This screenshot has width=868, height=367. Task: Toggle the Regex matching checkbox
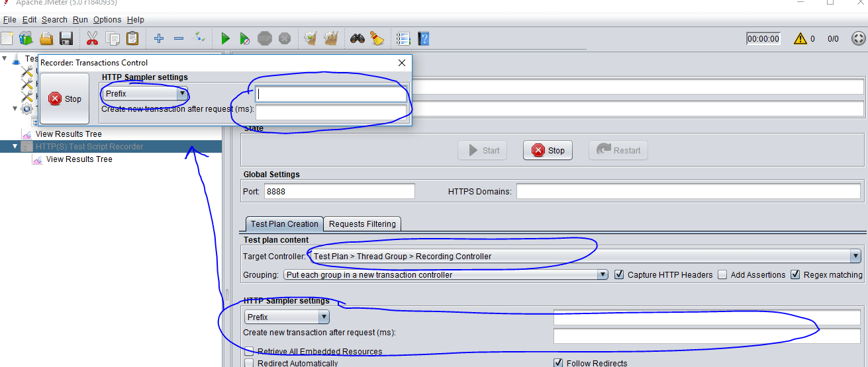pos(795,274)
